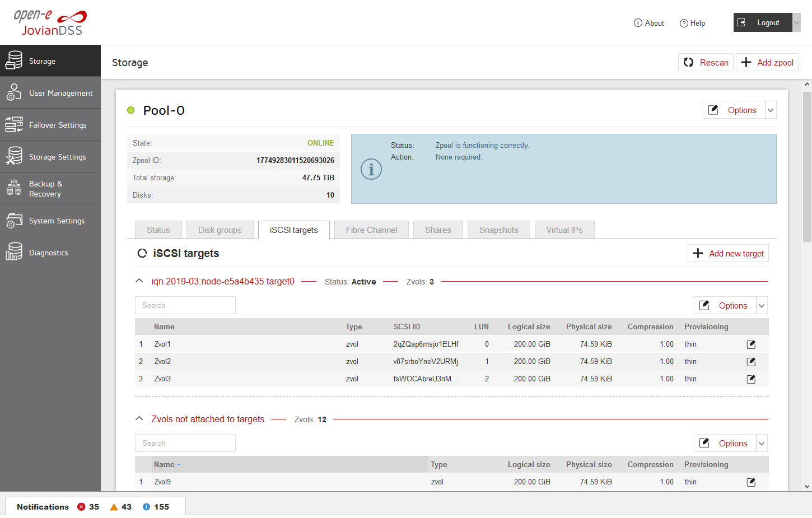Image resolution: width=812 pixels, height=518 pixels.
Task: Switch to the Disk groups tab
Action: [220, 230]
